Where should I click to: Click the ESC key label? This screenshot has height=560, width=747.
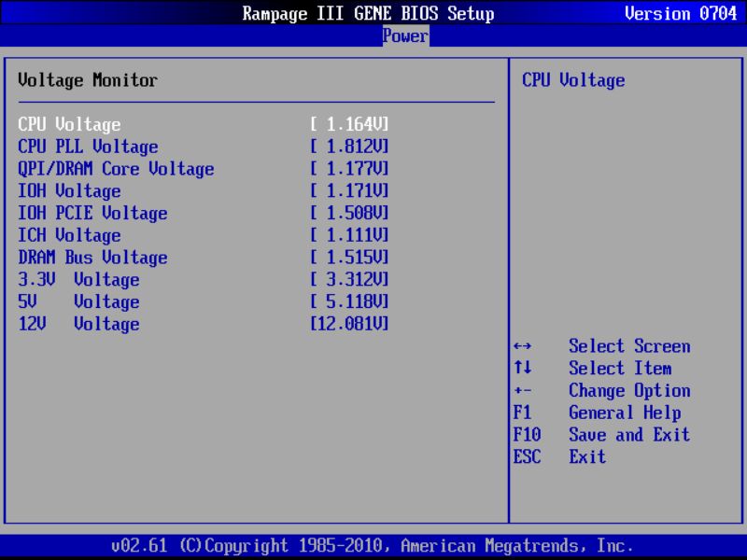tap(527, 457)
